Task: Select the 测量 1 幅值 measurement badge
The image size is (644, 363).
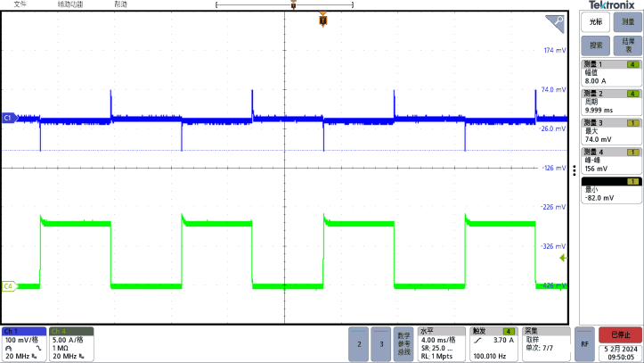Action: [x=612, y=73]
